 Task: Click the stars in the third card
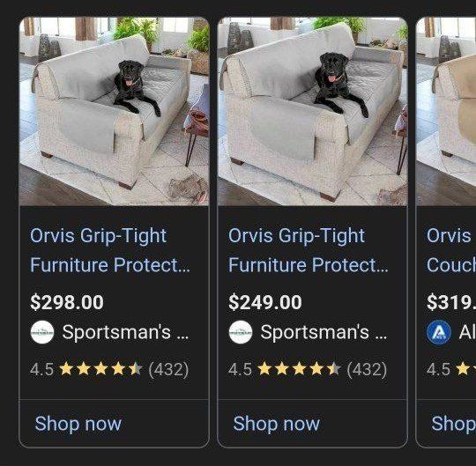click(x=465, y=369)
